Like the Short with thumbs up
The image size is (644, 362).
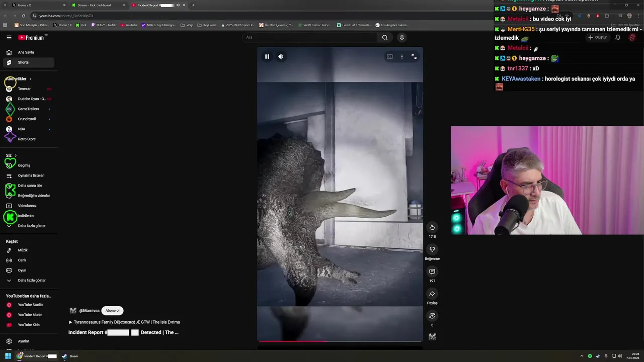(432, 227)
